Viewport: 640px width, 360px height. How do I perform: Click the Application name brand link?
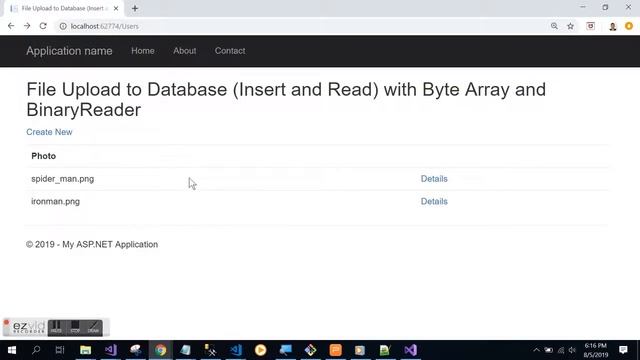click(69, 51)
